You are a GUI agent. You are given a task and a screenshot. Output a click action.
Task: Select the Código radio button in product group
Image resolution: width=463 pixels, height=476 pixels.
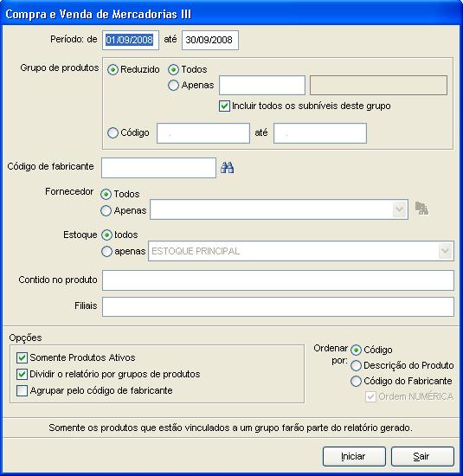pyautogui.click(x=113, y=132)
